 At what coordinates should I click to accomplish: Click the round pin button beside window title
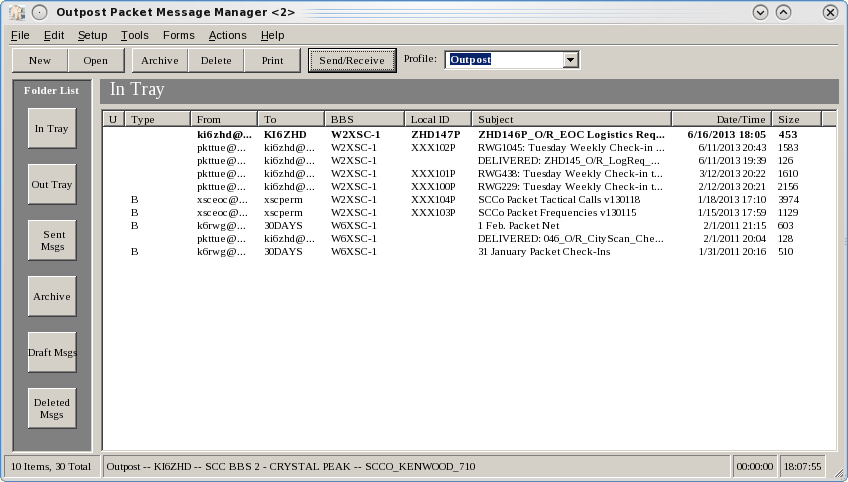38,13
